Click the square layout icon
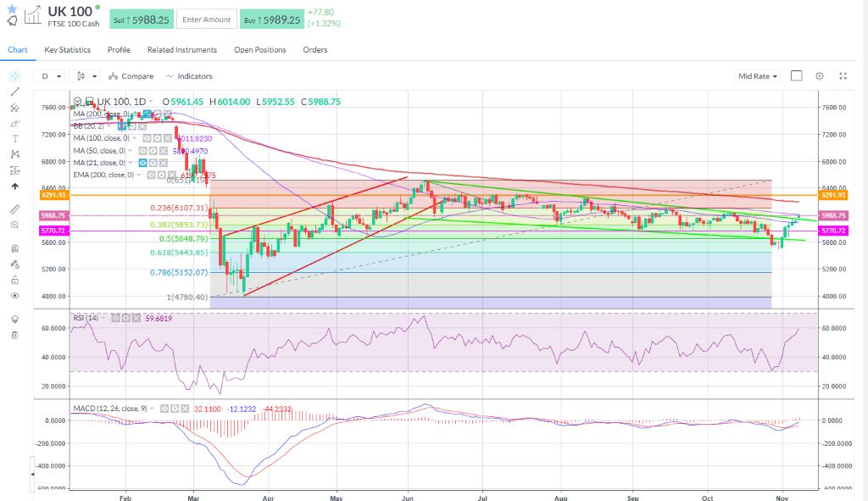868x501 pixels. (x=797, y=75)
